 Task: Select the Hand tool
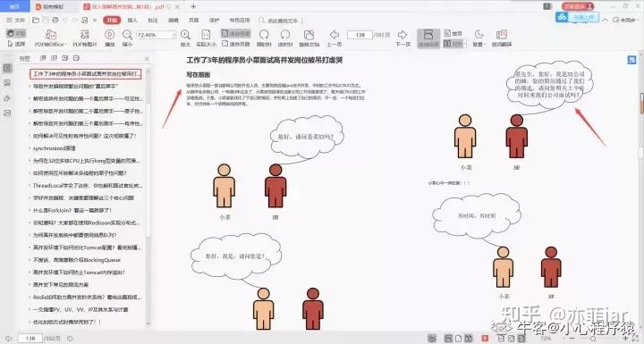point(16,34)
